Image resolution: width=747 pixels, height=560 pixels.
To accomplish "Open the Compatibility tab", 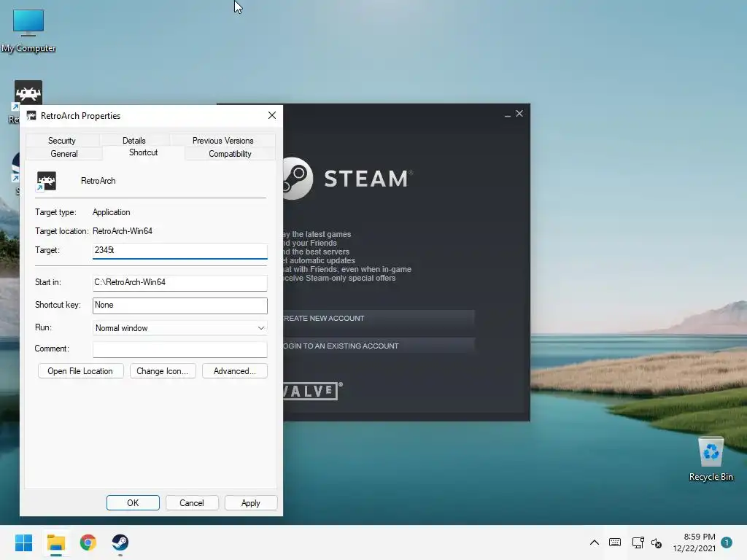I will tap(230, 154).
